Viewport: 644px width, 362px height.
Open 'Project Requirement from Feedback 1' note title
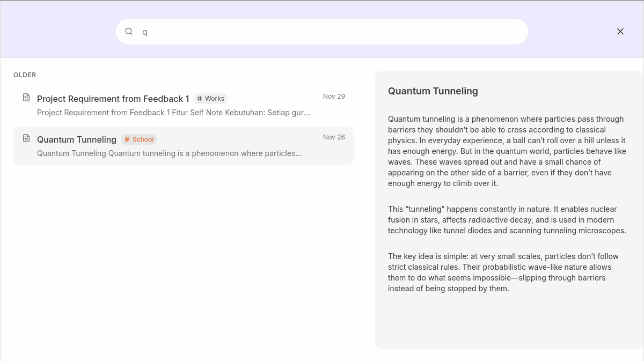tap(113, 99)
